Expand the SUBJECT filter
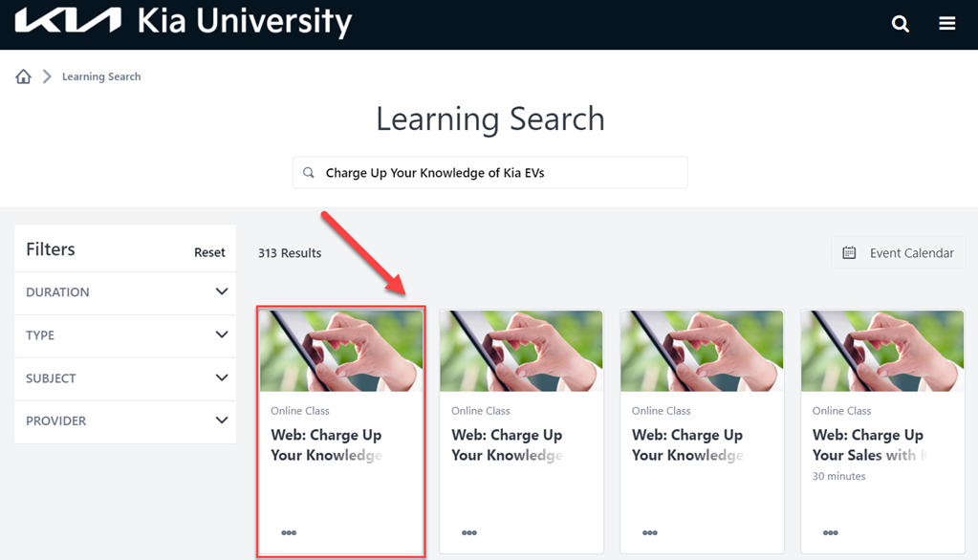Screen dimensions: 978x560 pyautogui.click(x=125, y=377)
